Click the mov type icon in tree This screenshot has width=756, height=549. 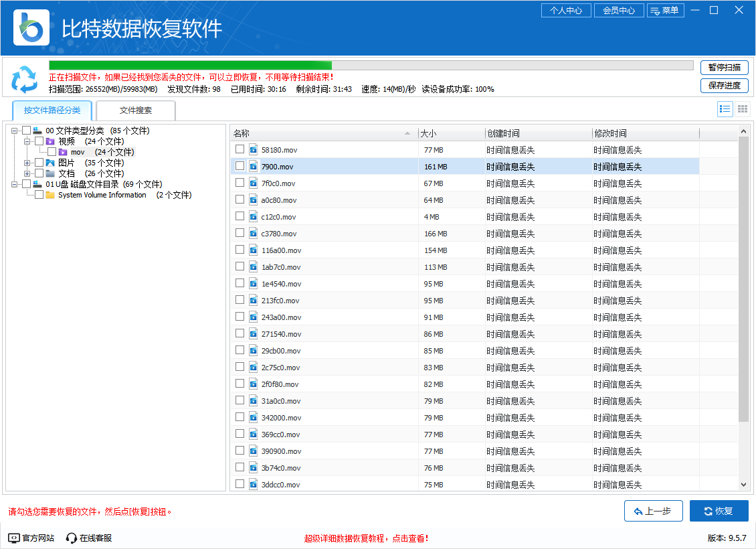(x=63, y=152)
